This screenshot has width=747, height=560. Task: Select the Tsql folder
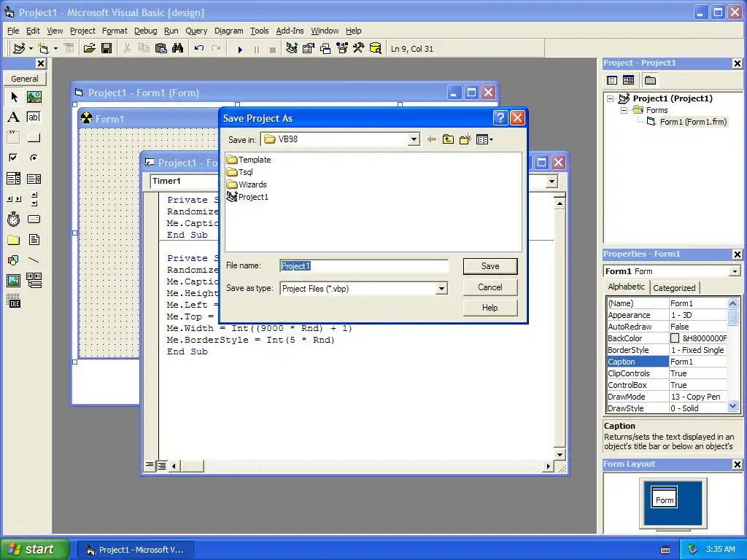pos(240,172)
